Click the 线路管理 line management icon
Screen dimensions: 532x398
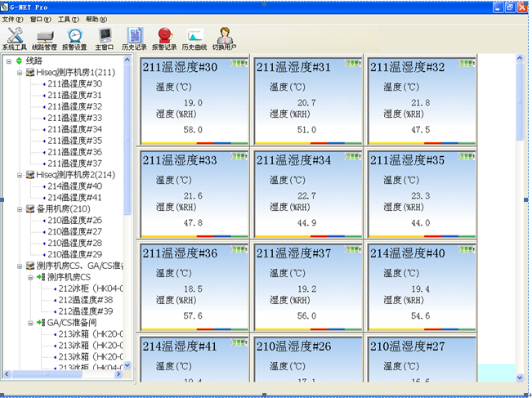pyautogui.click(x=44, y=38)
